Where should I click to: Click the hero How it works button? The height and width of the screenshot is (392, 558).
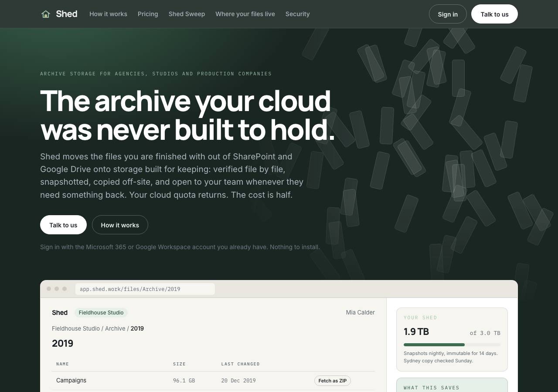pyautogui.click(x=120, y=225)
